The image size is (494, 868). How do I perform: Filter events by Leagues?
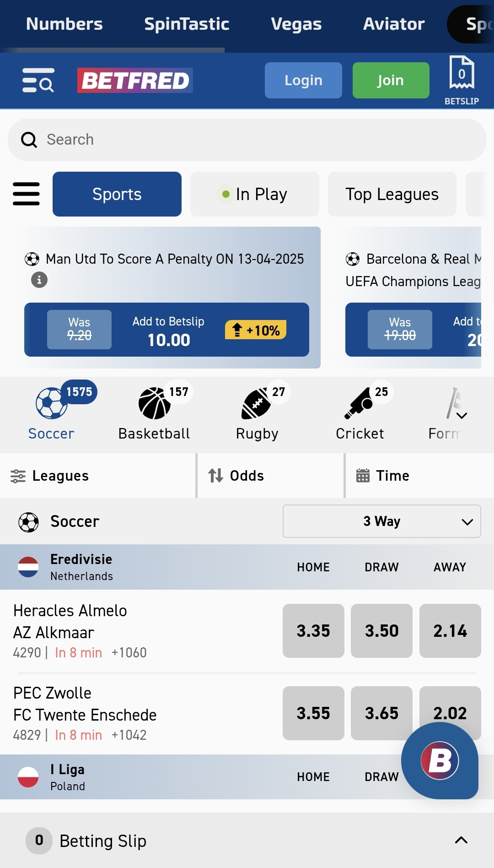click(50, 476)
